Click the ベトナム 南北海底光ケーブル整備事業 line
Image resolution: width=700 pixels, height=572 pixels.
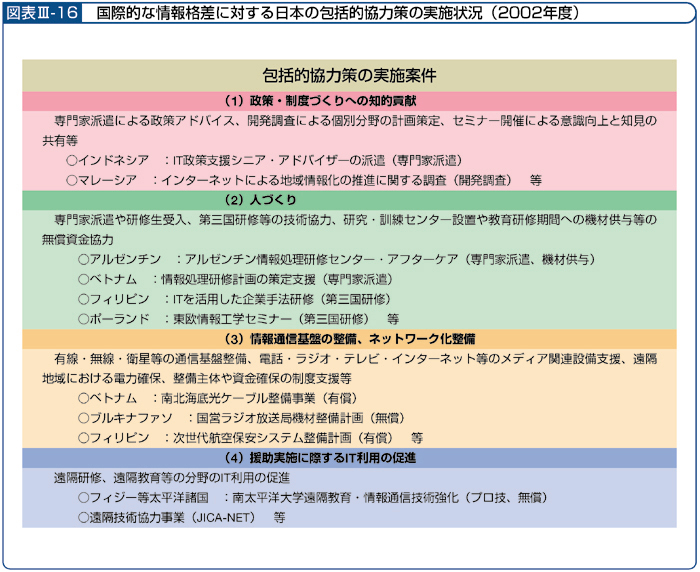[218, 398]
